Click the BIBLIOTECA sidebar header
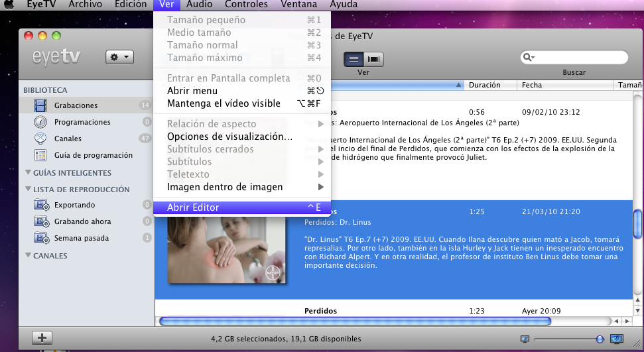 coord(45,90)
